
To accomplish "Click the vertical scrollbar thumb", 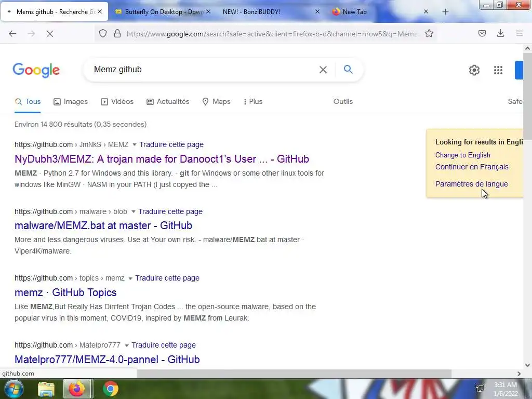I will point(527,95).
